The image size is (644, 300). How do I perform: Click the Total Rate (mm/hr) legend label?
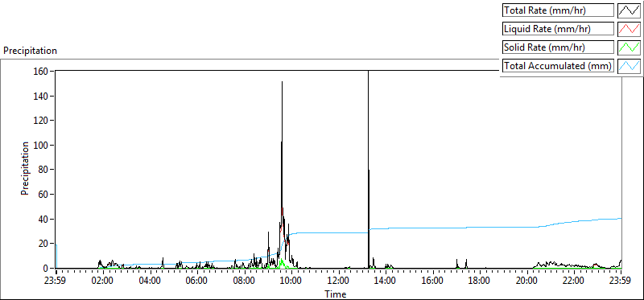click(x=559, y=10)
